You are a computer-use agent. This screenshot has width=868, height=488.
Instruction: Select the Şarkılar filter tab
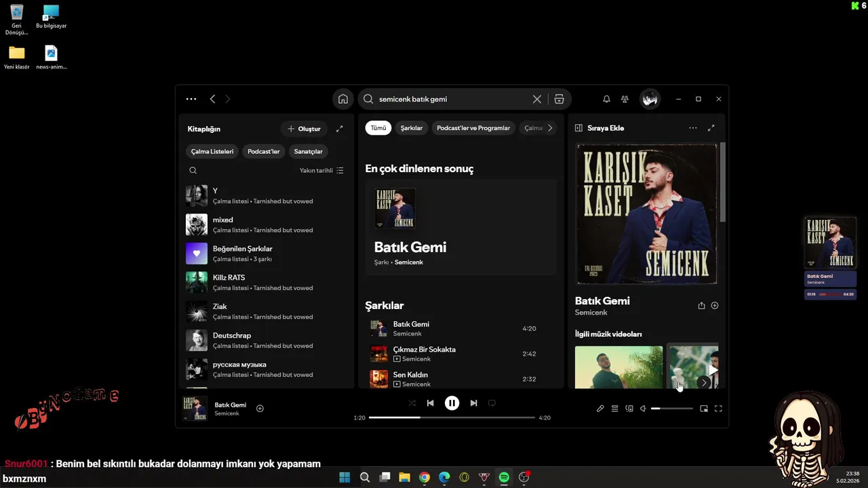click(412, 128)
